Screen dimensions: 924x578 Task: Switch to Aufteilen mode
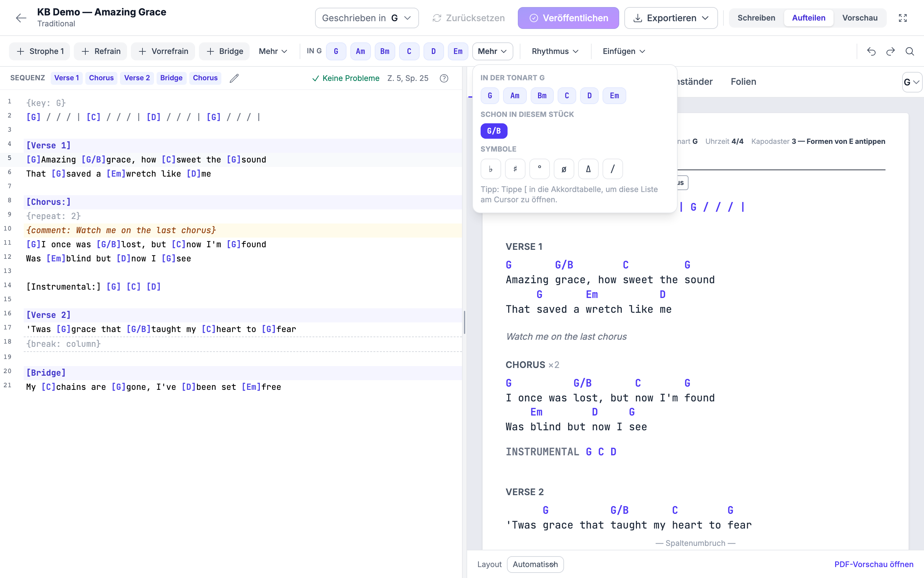coord(808,18)
